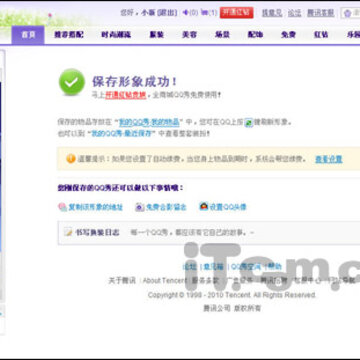Click the 退出 logout link
This screenshot has width=360, height=360.
166,13
